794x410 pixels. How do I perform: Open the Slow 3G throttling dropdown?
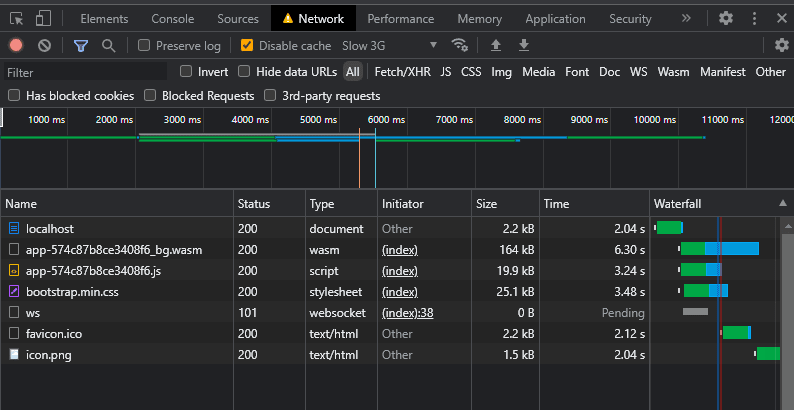click(x=390, y=45)
